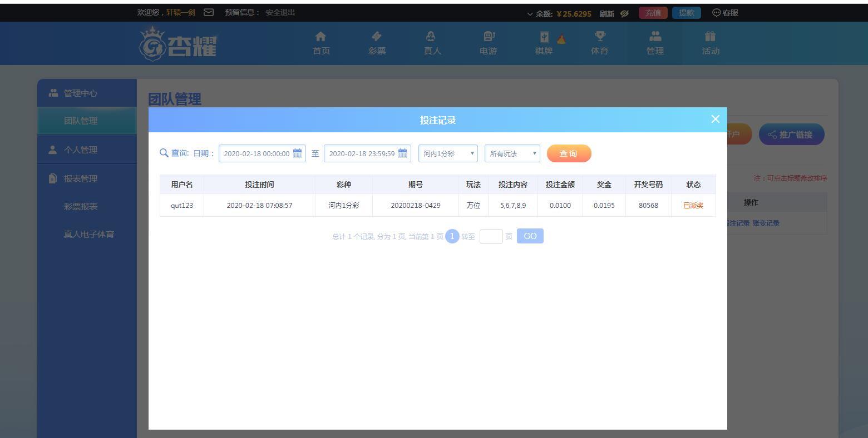Open the 河内1分彩 lottery dropdown
The height and width of the screenshot is (438, 868).
click(448, 153)
